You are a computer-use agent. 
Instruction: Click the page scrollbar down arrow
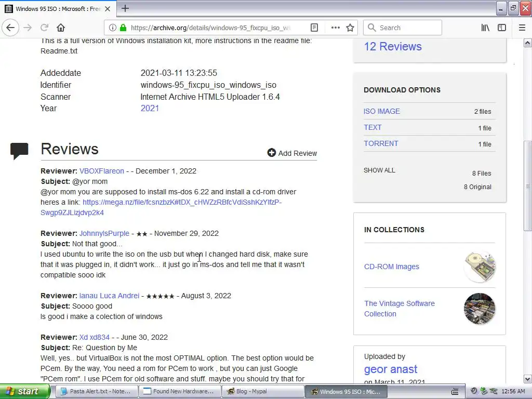tap(528, 379)
